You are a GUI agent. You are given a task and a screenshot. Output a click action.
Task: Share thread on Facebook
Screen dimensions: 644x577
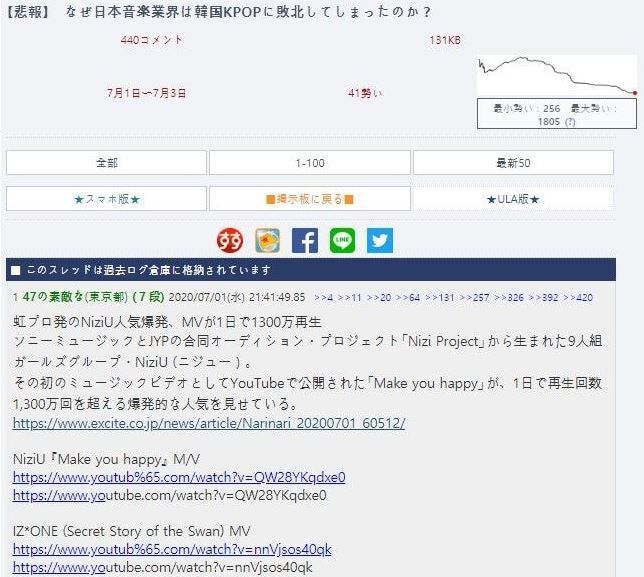[x=305, y=240]
